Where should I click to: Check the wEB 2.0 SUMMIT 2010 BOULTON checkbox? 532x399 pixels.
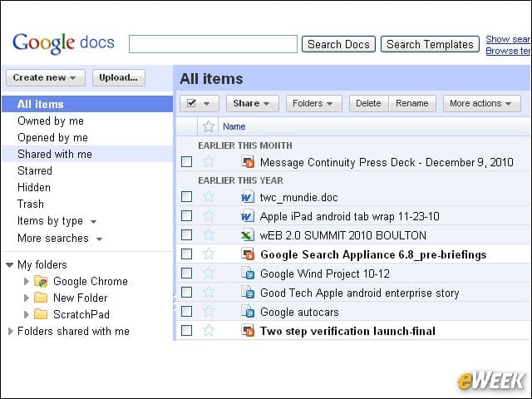tap(186, 234)
